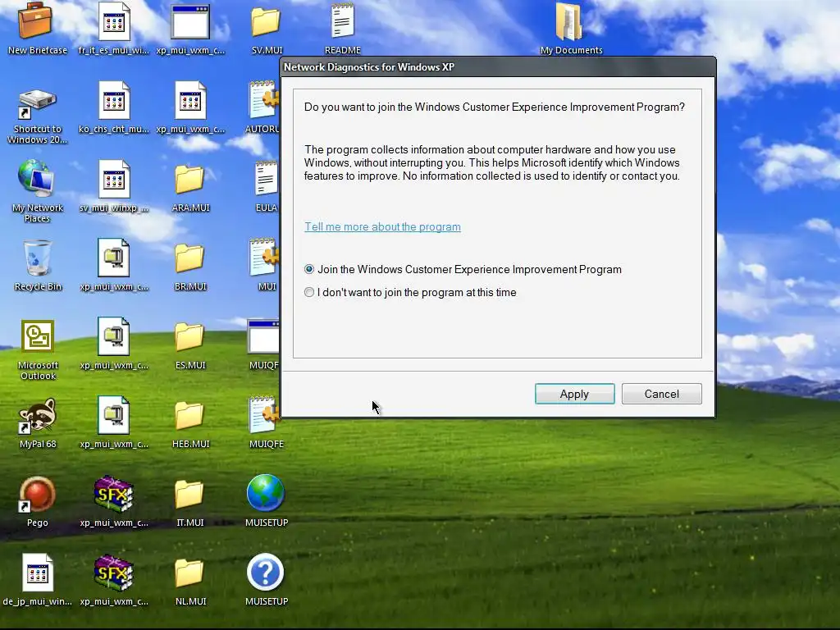Select the sv_mui_winxp_... file icon

click(113, 179)
